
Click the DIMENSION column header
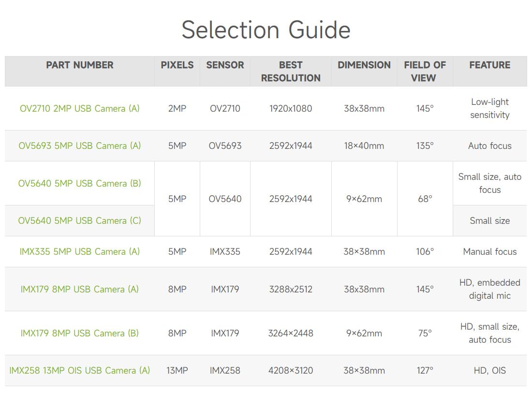pyautogui.click(x=364, y=65)
